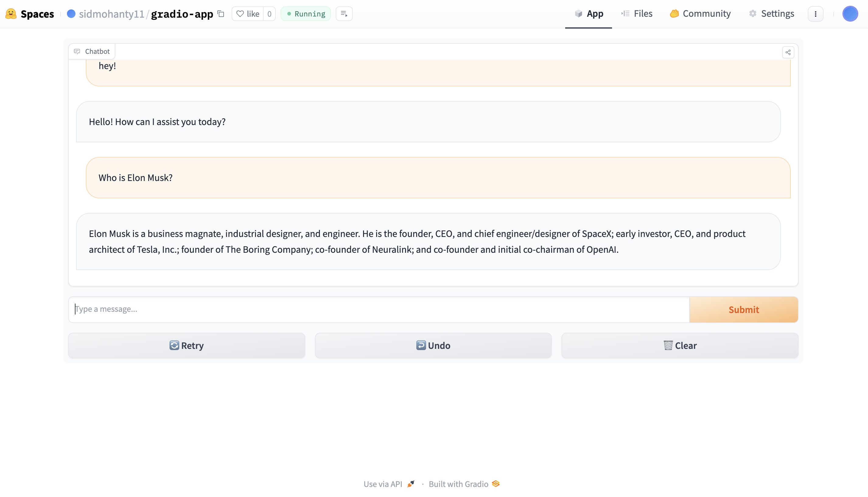The width and height of the screenshot is (868, 497).
Task: Click the Retry button
Action: click(187, 346)
